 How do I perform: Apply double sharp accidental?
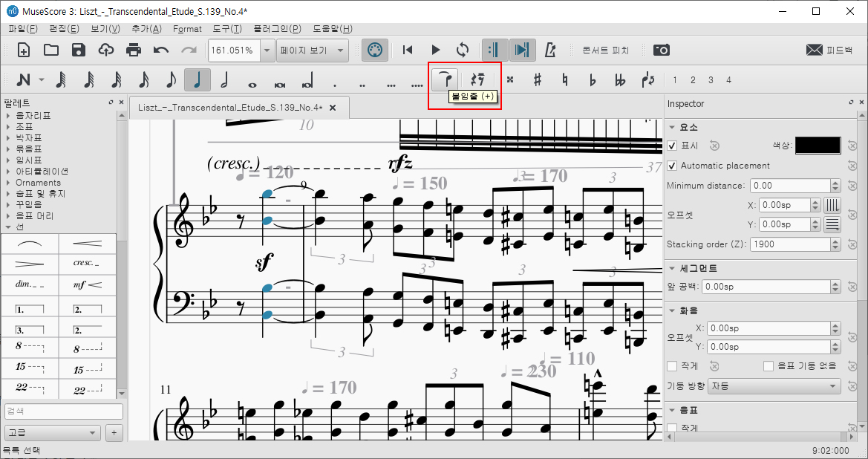point(510,80)
